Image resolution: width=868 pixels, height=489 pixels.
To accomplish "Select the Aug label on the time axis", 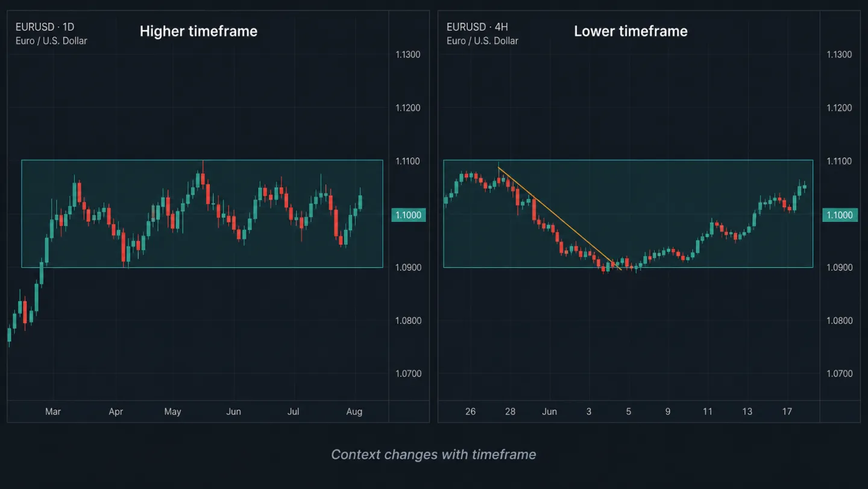I will [x=354, y=412].
